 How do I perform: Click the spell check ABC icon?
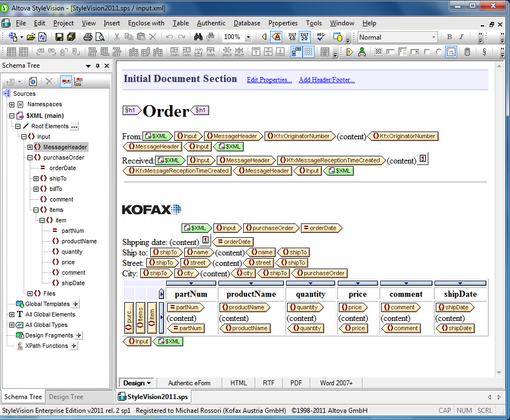[x=321, y=37]
